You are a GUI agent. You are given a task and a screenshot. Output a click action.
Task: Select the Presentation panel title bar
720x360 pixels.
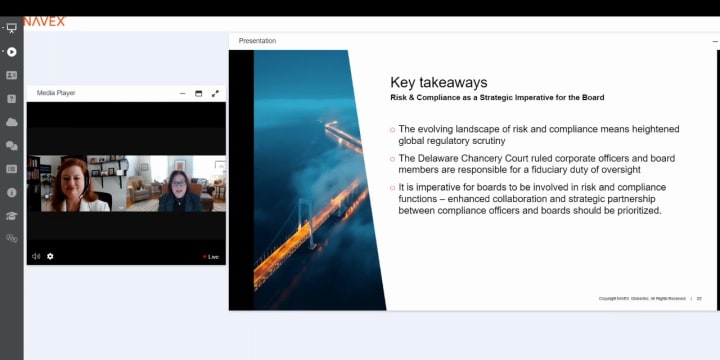click(474, 41)
